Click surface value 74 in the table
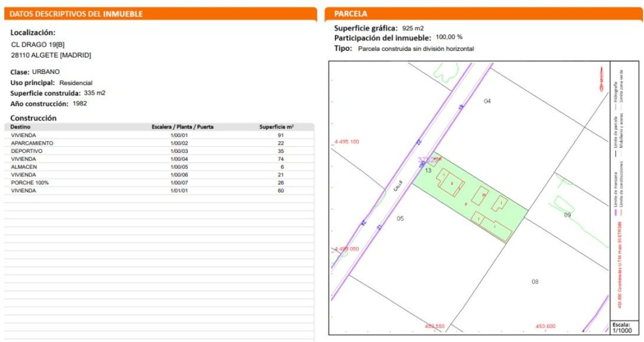 281,159
